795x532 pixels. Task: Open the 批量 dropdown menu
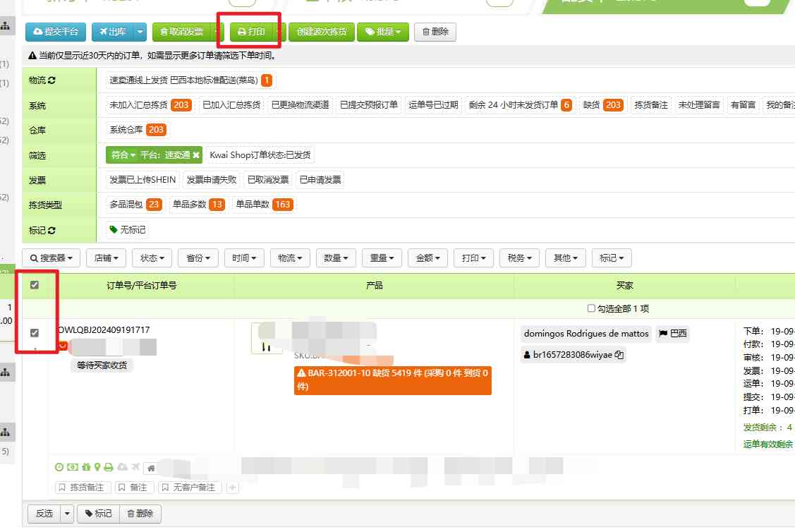[x=383, y=31]
